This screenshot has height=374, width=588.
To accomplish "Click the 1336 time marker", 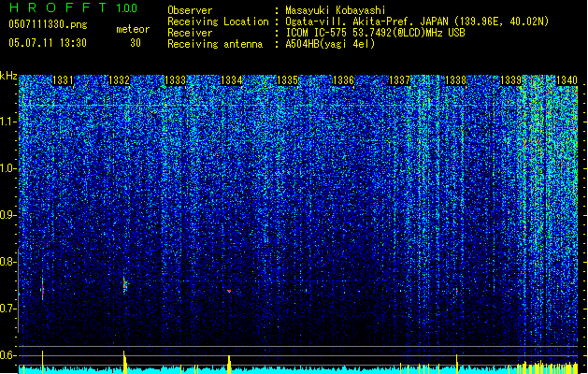I will click(343, 80).
